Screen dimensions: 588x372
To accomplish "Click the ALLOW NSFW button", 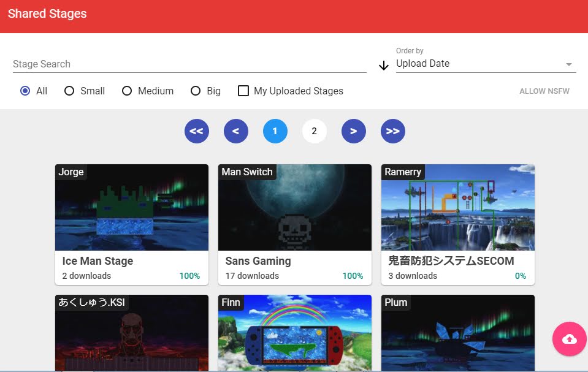I will tap(544, 91).
